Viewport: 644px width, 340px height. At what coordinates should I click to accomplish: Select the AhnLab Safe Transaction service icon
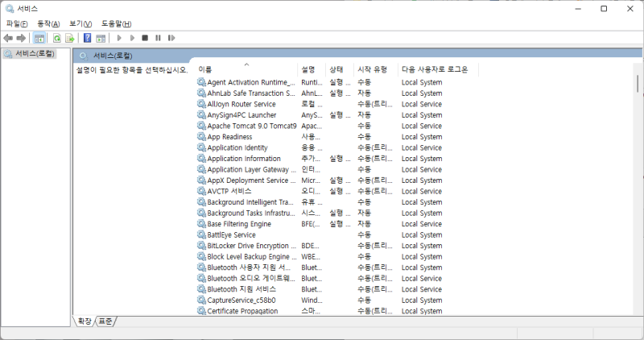click(x=201, y=93)
